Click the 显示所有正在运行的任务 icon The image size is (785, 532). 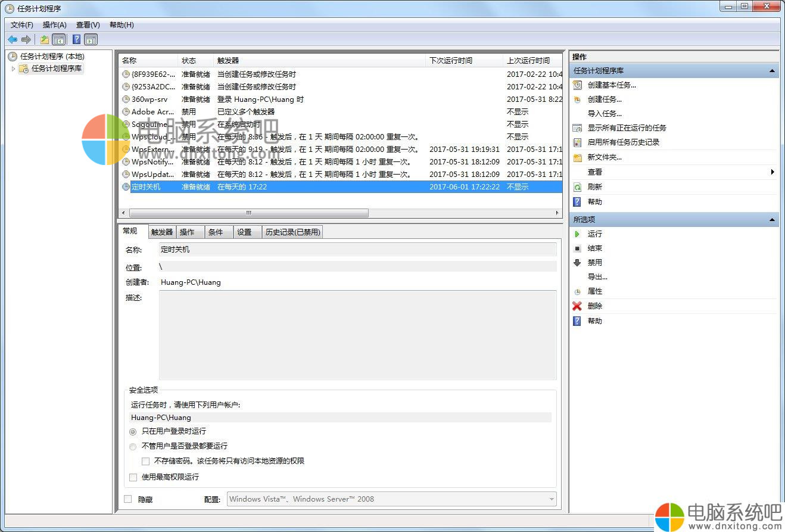click(577, 128)
